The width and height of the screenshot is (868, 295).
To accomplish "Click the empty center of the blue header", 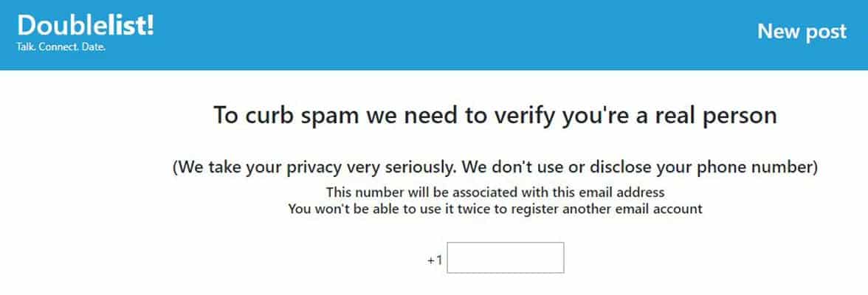I will (x=443, y=35).
